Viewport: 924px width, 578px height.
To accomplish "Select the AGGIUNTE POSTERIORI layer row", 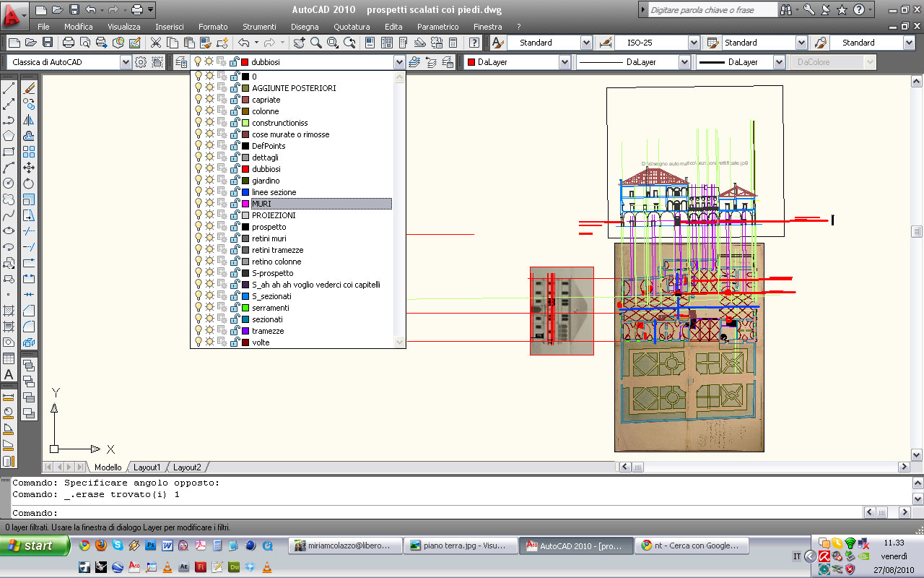I will [x=292, y=88].
